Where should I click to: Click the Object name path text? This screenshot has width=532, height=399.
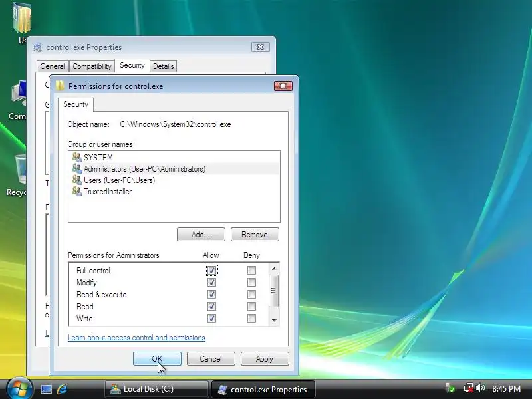pyautogui.click(x=176, y=124)
